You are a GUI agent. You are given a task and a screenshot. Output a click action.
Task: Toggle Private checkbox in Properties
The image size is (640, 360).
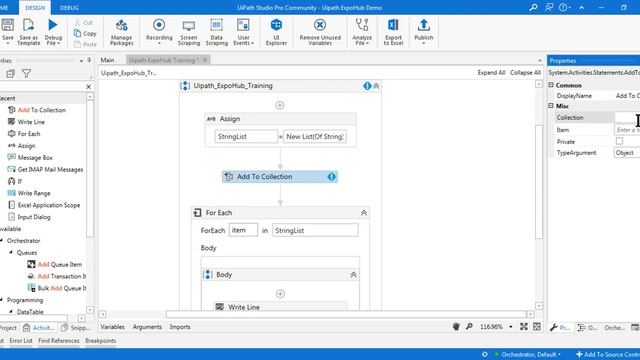click(x=619, y=141)
